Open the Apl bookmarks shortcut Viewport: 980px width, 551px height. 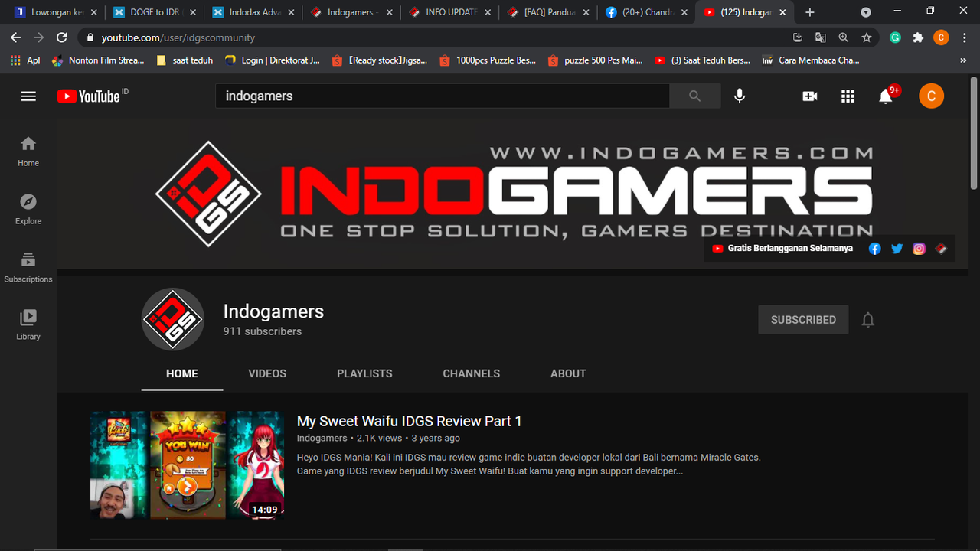click(24, 60)
